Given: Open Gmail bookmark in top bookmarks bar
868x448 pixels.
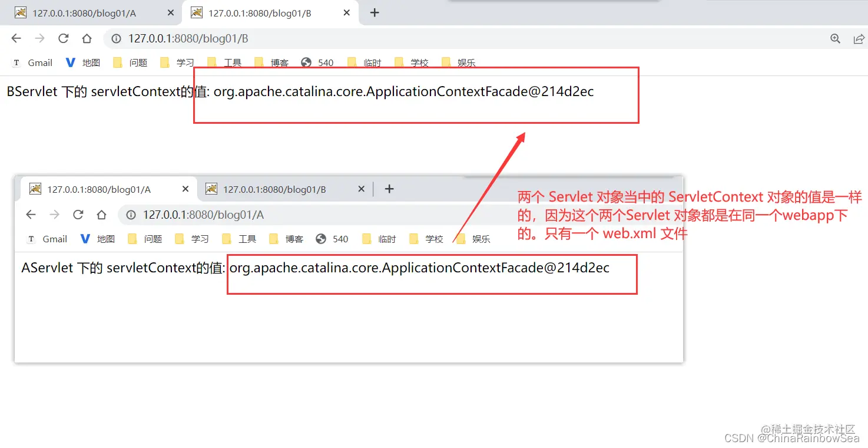Looking at the screenshot, I should pos(32,62).
